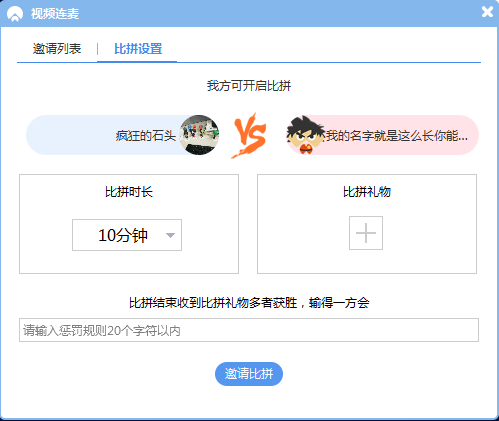Screen dimensions: 499x421
Task: Open the 10分钟 duration dropdown
Action: pos(127,235)
